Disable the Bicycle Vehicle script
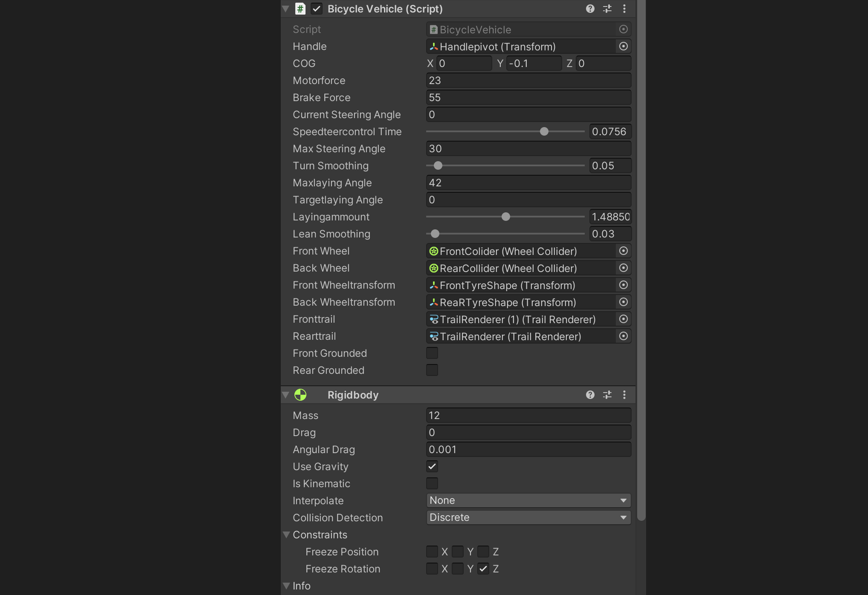The width and height of the screenshot is (868, 595). click(x=317, y=9)
